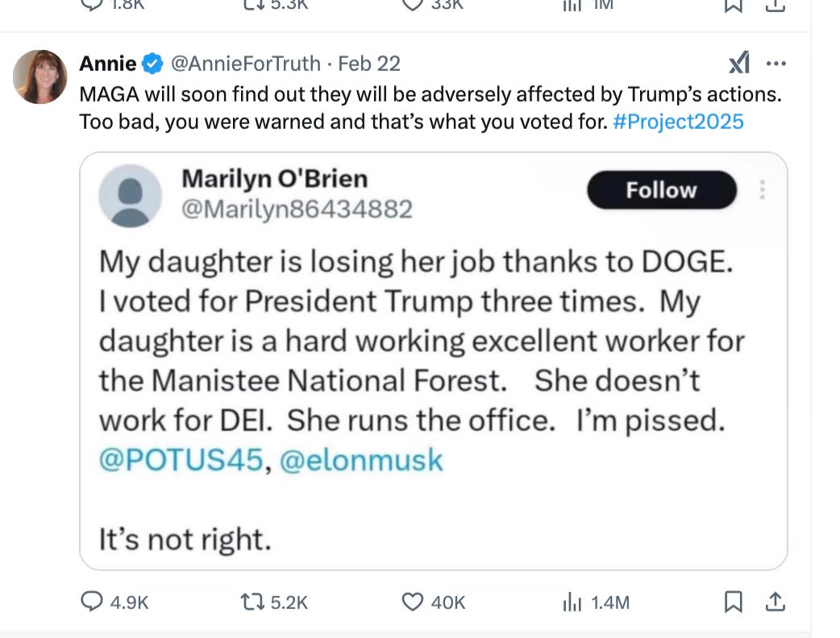The height and width of the screenshot is (638, 840).
Task: Open the @POTUS45 mention
Action: click(x=181, y=460)
